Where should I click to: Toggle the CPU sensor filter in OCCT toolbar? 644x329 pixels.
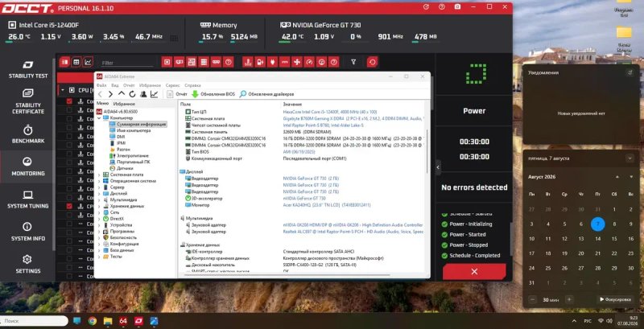point(167,63)
